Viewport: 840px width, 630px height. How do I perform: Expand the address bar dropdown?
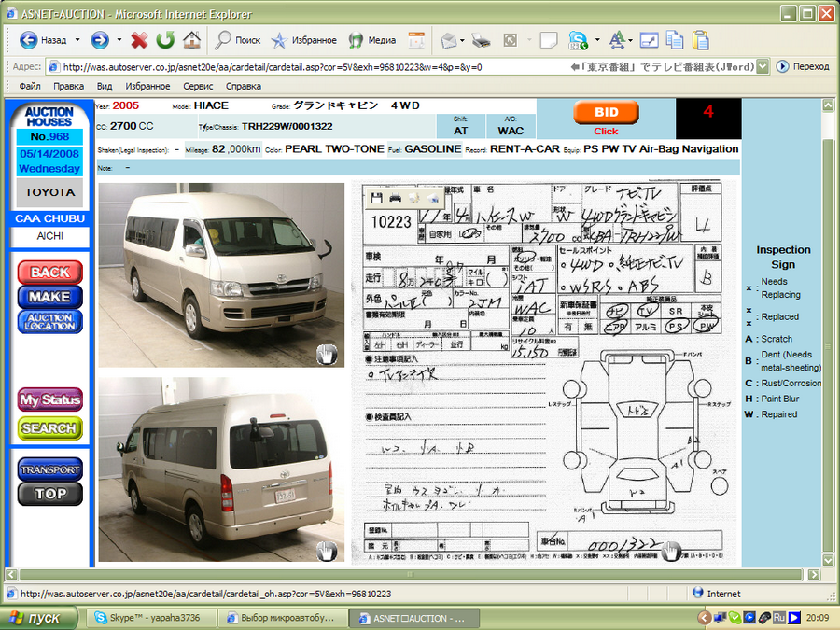point(763,67)
